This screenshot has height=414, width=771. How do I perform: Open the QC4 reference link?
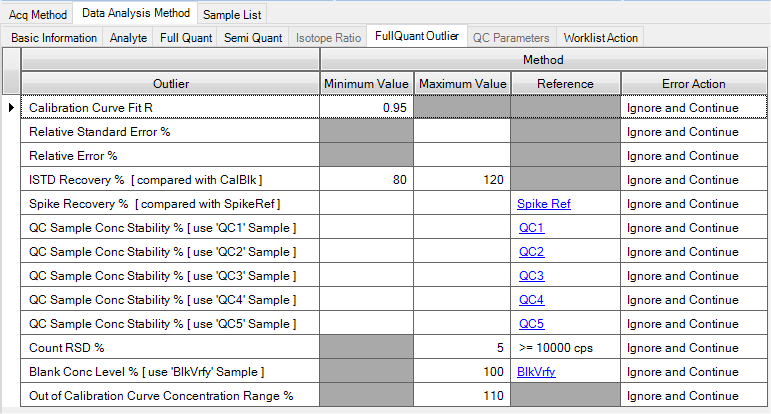tap(532, 300)
